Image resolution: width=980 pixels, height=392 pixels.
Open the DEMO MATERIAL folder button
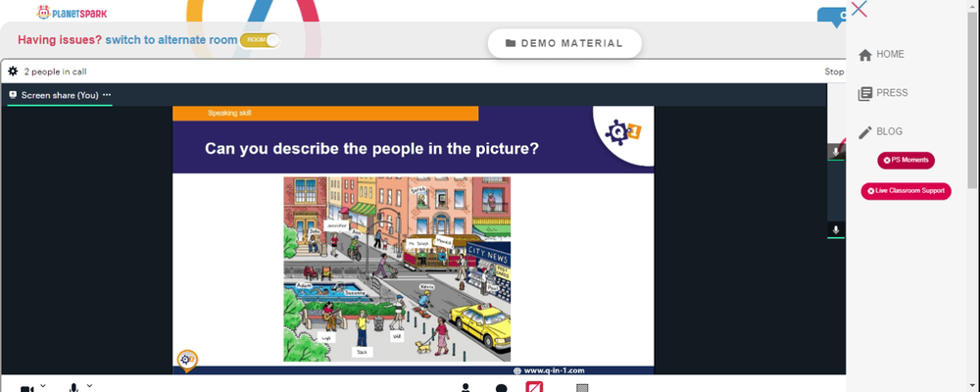(x=564, y=43)
